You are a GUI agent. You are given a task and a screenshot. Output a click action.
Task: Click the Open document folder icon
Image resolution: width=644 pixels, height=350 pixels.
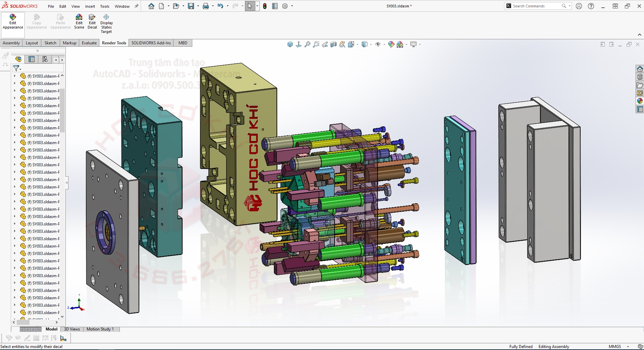coord(176,6)
